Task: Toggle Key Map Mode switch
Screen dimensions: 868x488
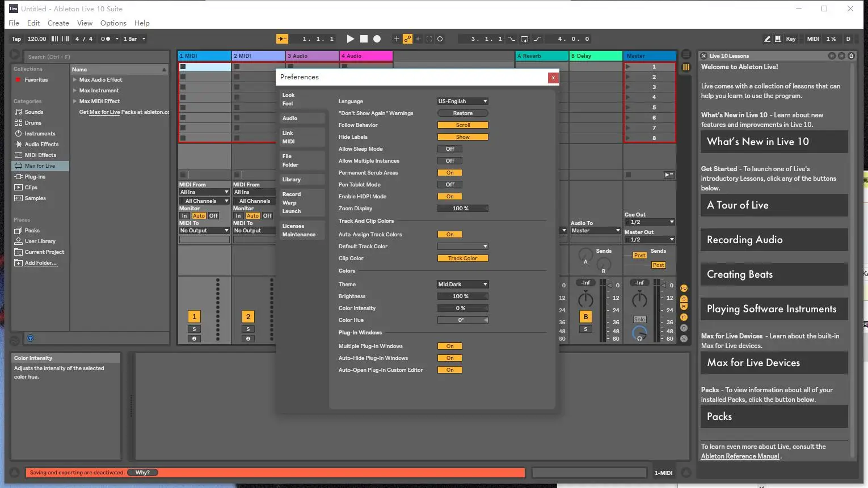Action: pyautogui.click(x=791, y=39)
